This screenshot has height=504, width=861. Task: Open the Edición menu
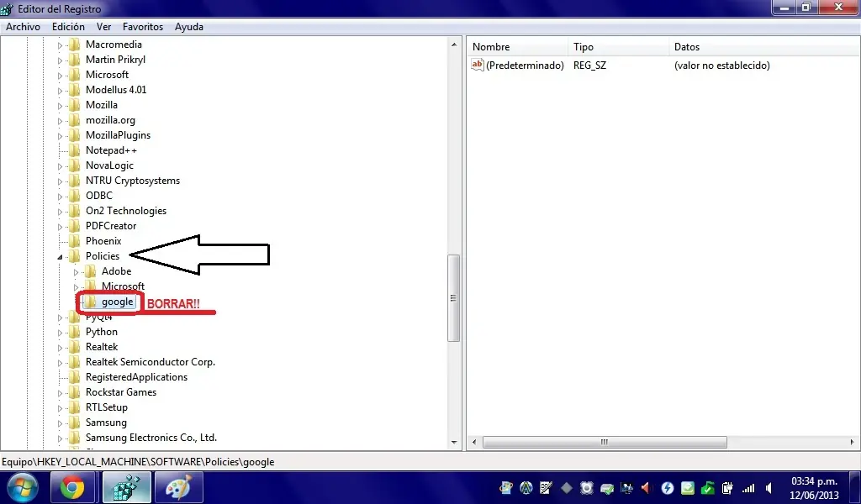[x=68, y=27]
